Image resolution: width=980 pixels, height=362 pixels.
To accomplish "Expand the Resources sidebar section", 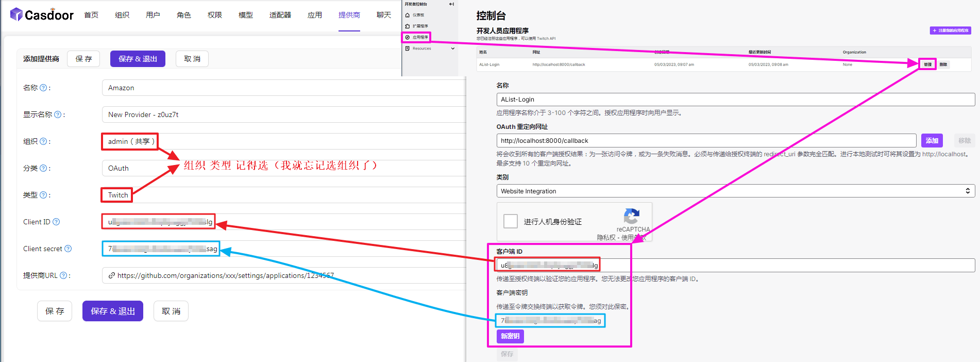I will pos(452,48).
